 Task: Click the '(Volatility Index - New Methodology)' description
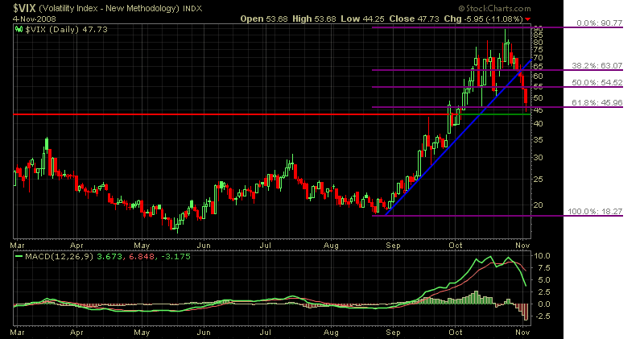[x=109, y=8]
